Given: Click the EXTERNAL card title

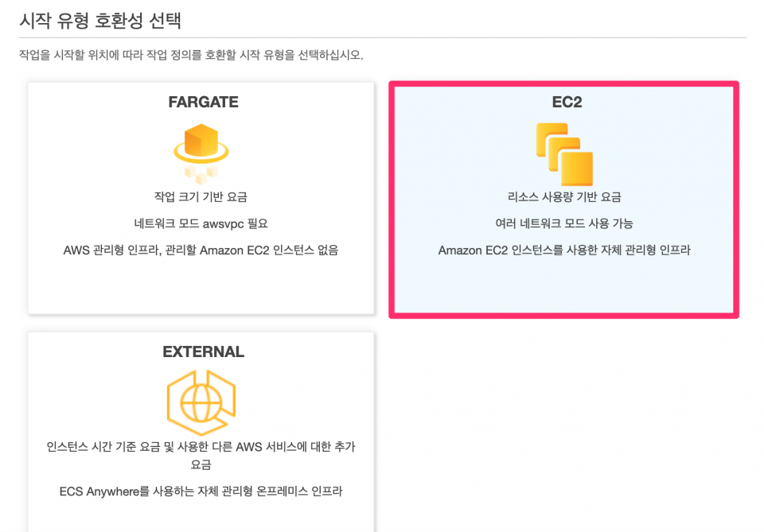Looking at the screenshot, I should click(203, 351).
